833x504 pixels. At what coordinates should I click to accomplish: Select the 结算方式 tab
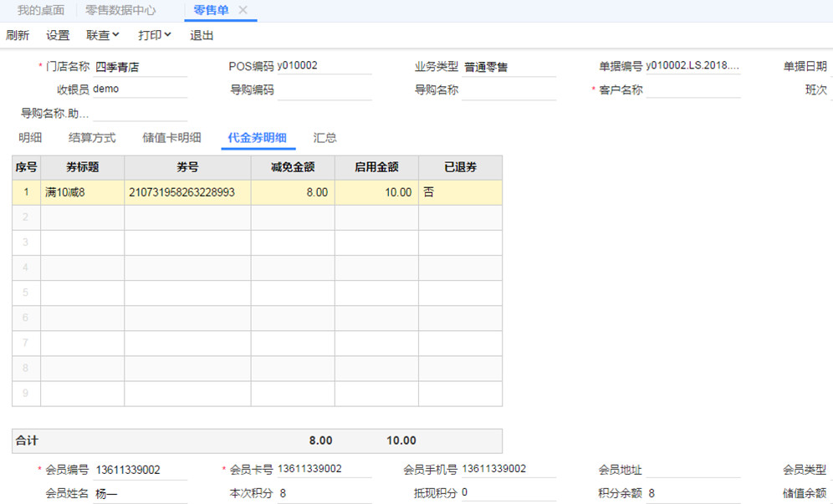tap(92, 138)
